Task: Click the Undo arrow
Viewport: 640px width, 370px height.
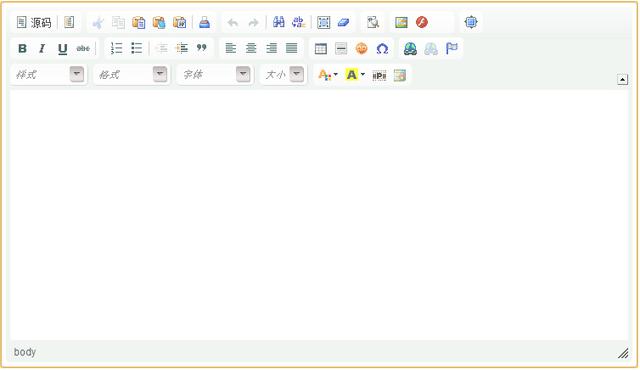Action: tap(233, 22)
